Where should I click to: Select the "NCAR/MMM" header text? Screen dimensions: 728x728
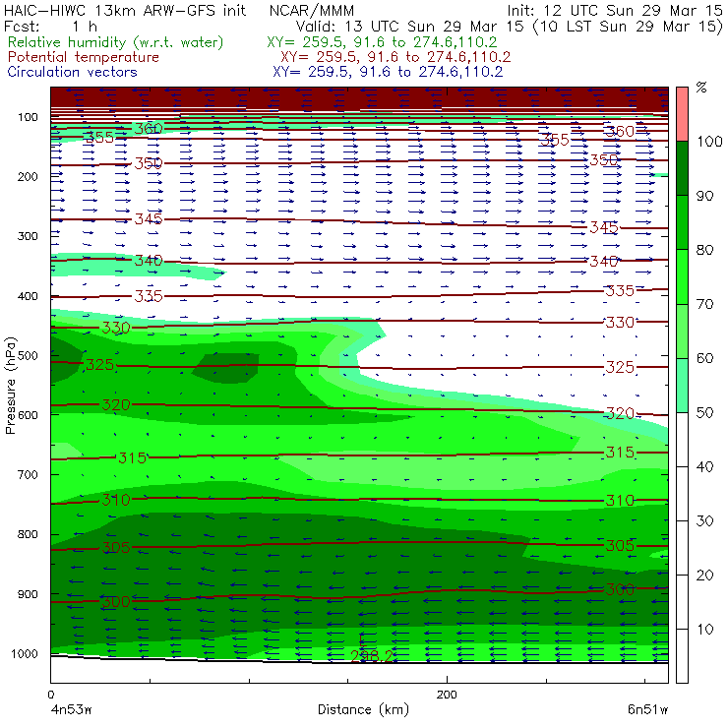pyautogui.click(x=312, y=11)
